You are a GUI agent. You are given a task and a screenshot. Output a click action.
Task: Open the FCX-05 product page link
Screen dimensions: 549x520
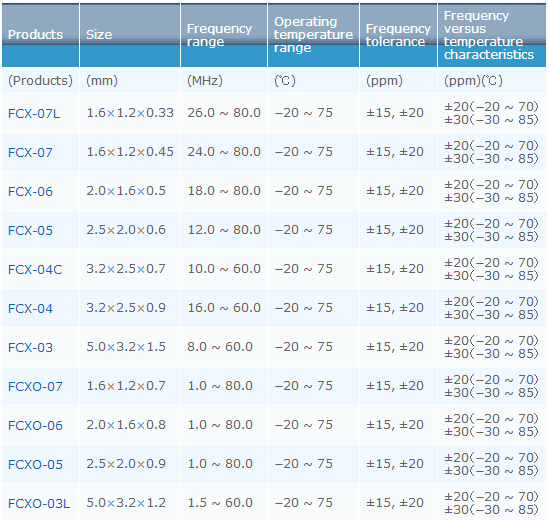pyautogui.click(x=30, y=230)
